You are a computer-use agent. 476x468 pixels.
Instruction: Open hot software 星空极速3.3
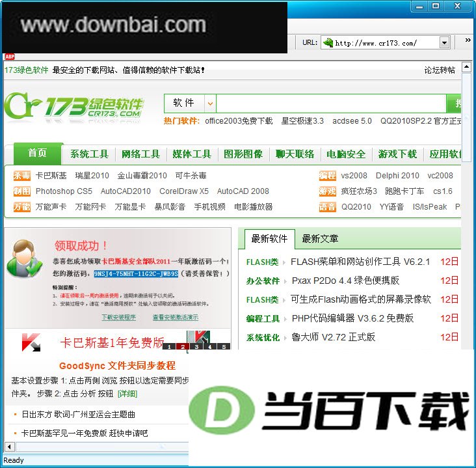pyautogui.click(x=302, y=121)
